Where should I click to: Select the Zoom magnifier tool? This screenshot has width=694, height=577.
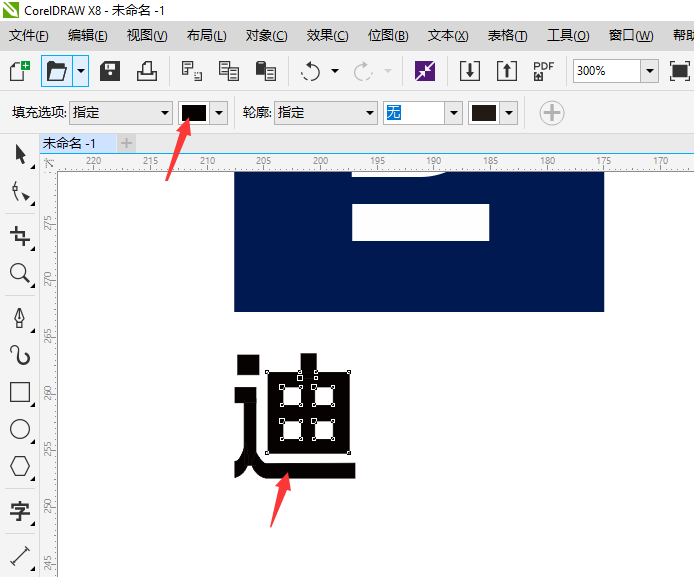[x=20, y=274]
